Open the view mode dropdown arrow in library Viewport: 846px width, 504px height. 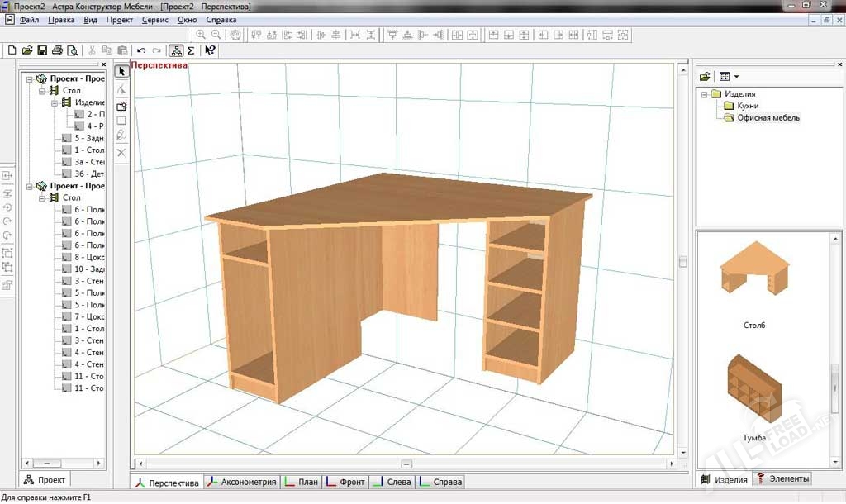point(736,77)
